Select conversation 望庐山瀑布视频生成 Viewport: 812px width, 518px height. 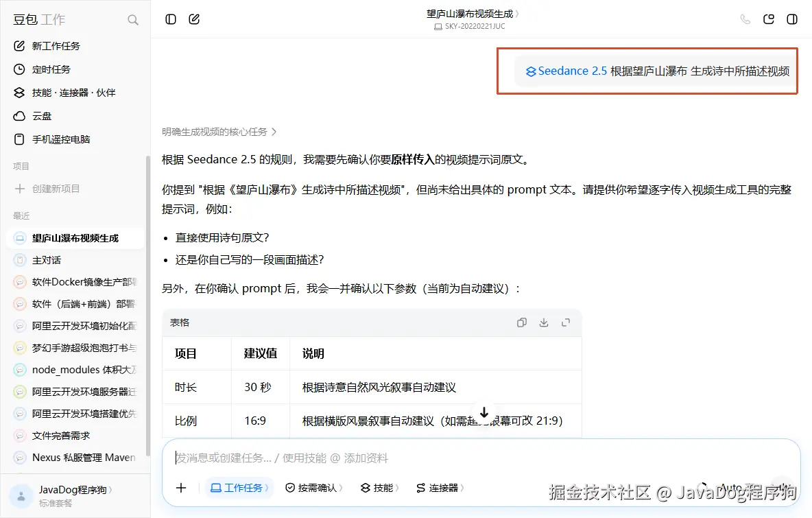click(x=75, y=238)
